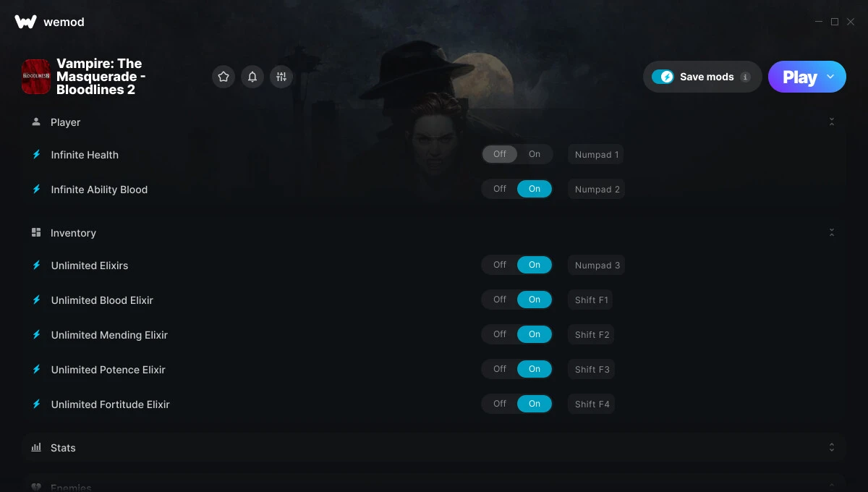The height and width of the screenshot is (492, 868).
Task: Click the WeMod logo icon
Action: click(x=25, y=22)
